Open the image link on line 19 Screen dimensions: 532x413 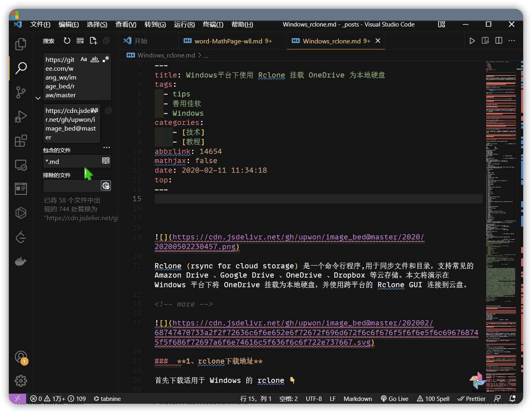point(290,242)
